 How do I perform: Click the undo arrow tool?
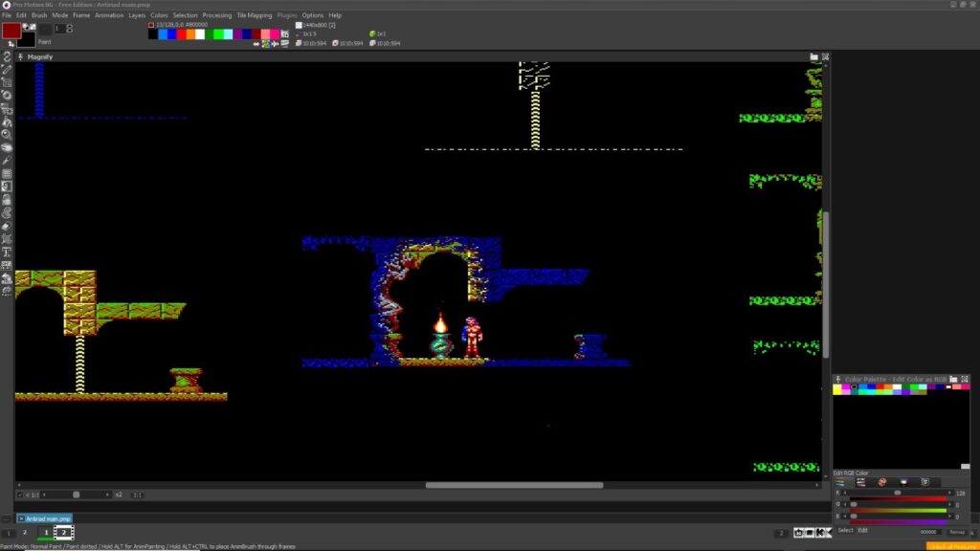(x=7, y=276)
